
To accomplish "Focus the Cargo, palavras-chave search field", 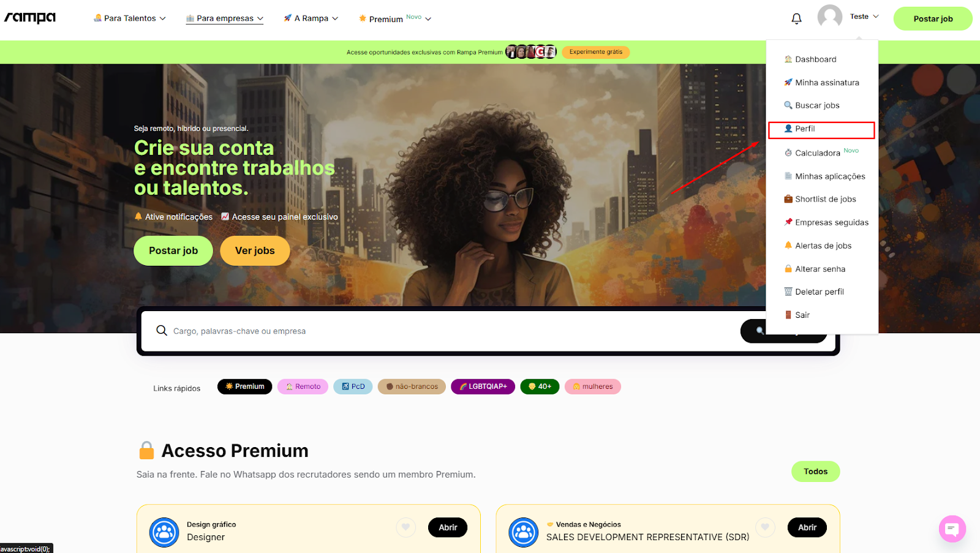I will pyautogui.click(x=453, y=331).
